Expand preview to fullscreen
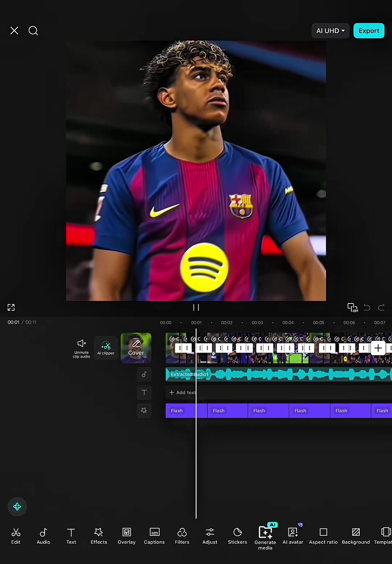The image size is (392, 564). (11, 307)
